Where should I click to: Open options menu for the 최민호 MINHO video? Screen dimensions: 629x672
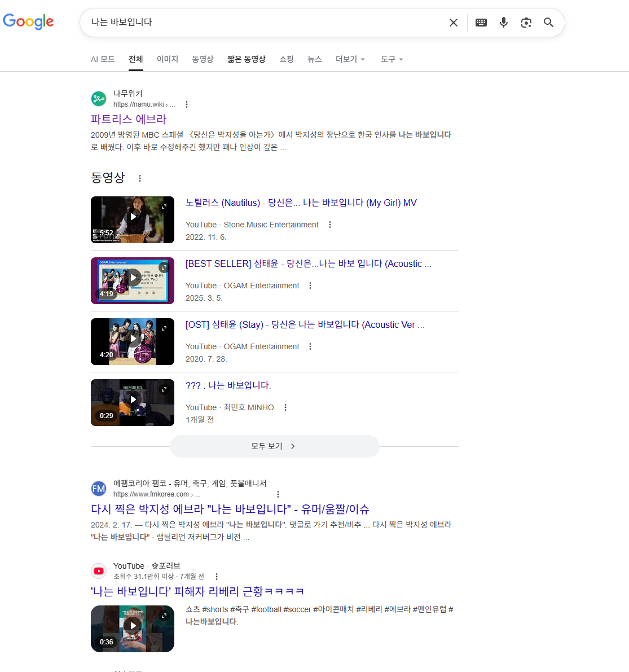tap(285, 407)
